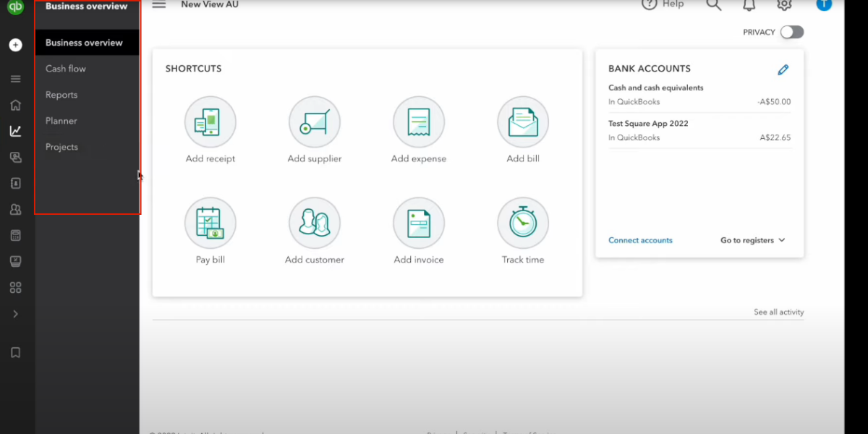Screen dimensions: 868x434
Task: Open the Transactions icon in the rail
Action: click(15, 157)
